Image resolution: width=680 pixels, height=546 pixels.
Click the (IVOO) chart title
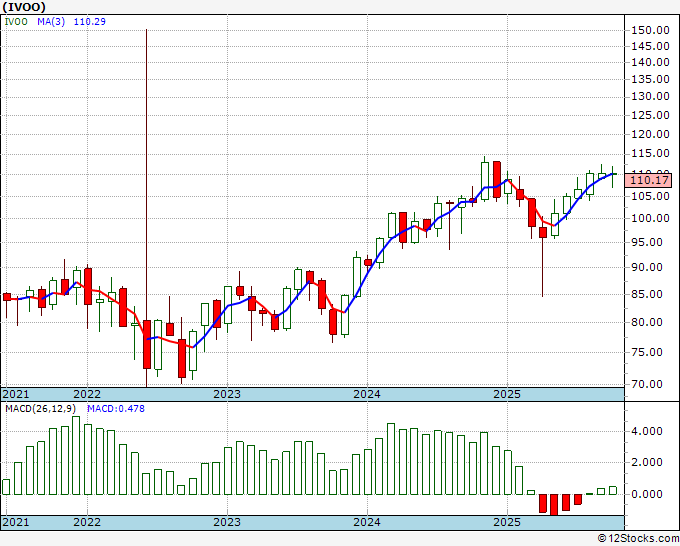[24, 7]
